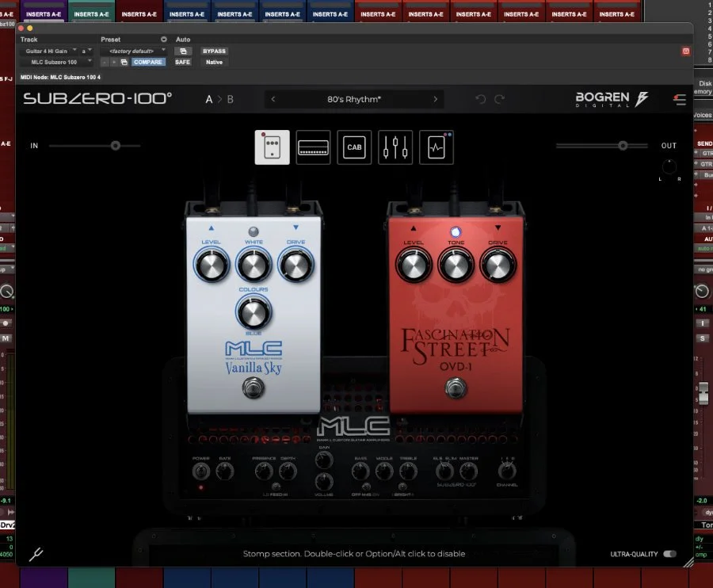The width and height of the screenshot is (713, 588).
Task: Click the Vanilla Sky COLOURS knob
Action: pos(254,313)
